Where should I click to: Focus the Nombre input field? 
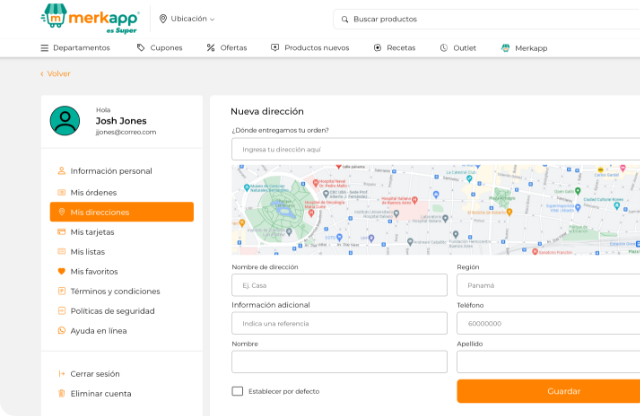coord(339,362)
